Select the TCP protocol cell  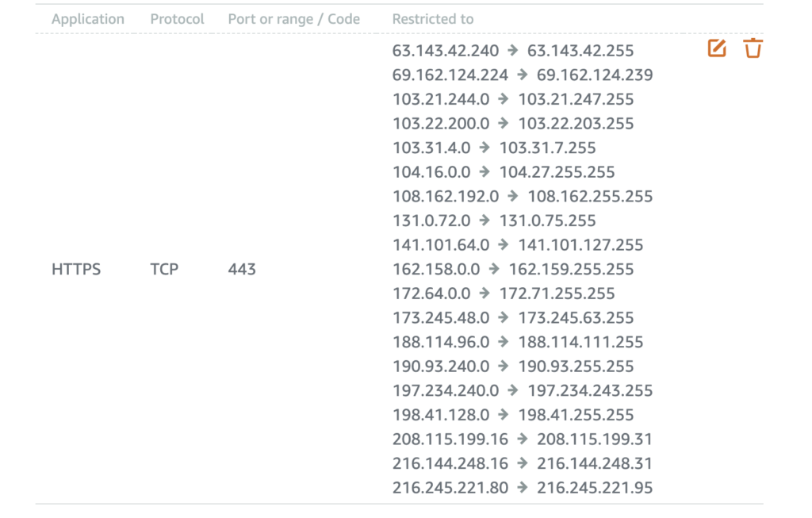pyautogui.click(x=164, y=270)
